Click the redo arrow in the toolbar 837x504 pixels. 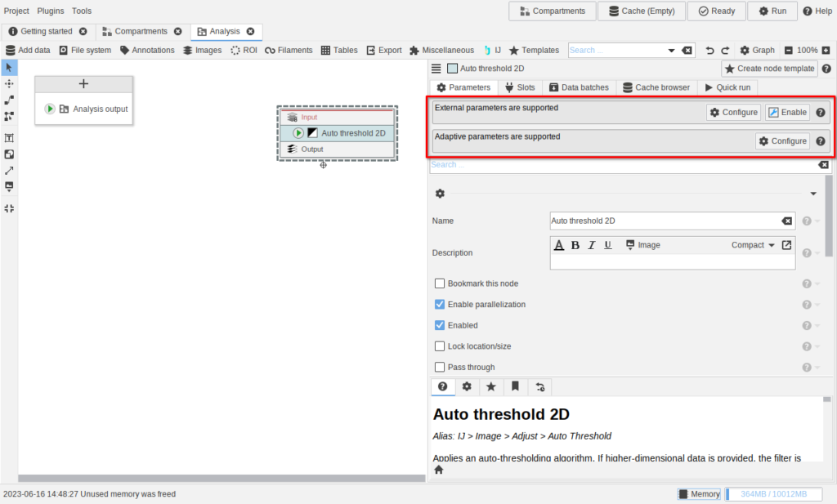click(724, 50)
